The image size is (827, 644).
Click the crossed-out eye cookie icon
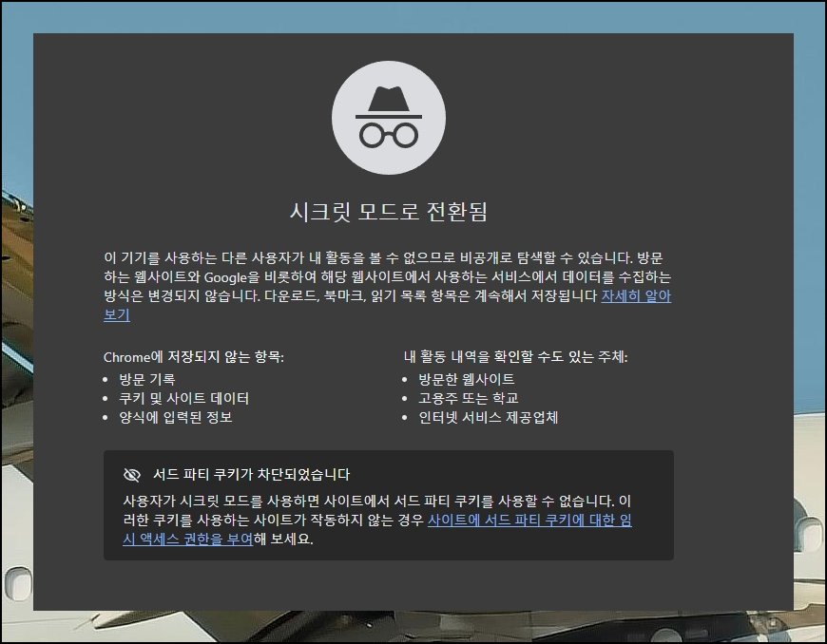click(132, 475)
